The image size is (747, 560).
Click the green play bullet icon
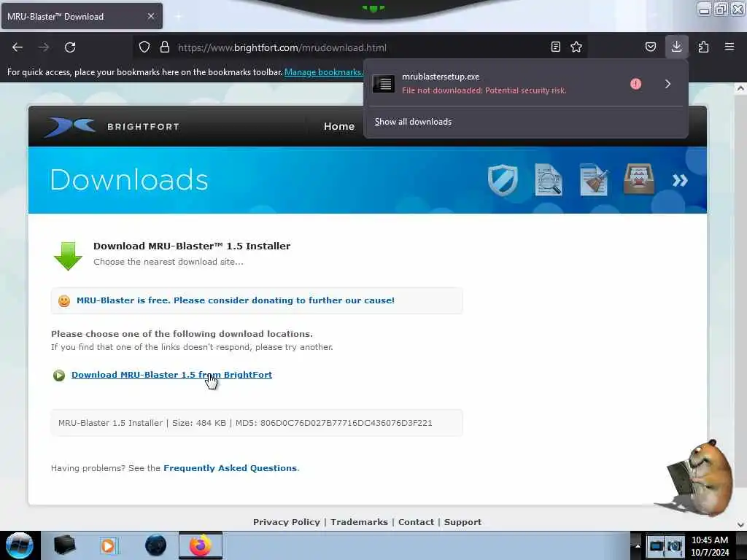59,376
